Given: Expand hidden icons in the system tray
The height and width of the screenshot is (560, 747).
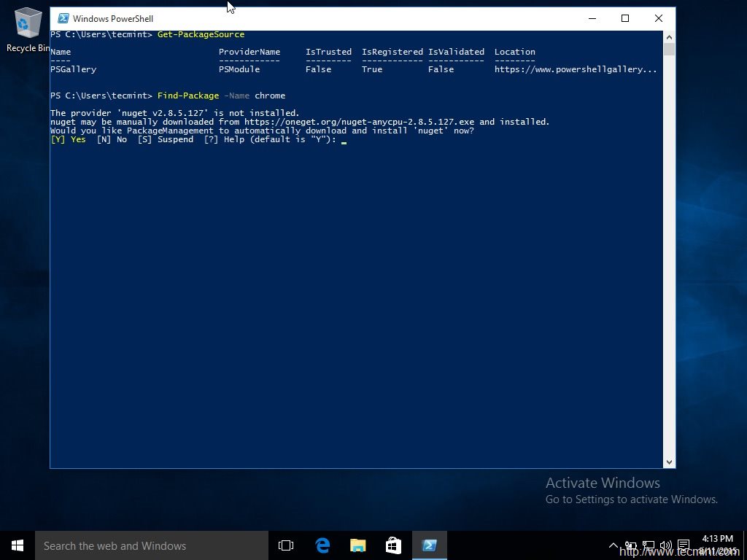Looking at the screenshot, I should pos(614,545).
